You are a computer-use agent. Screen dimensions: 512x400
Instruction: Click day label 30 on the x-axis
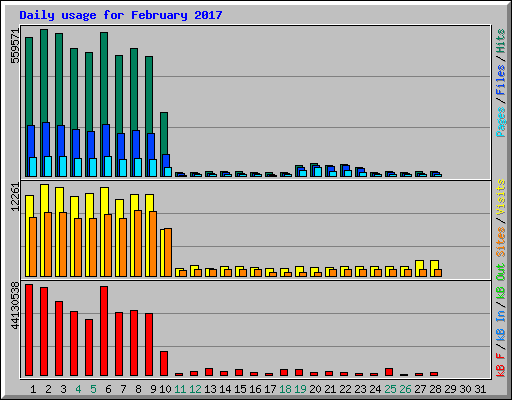[x=465, y=389]
